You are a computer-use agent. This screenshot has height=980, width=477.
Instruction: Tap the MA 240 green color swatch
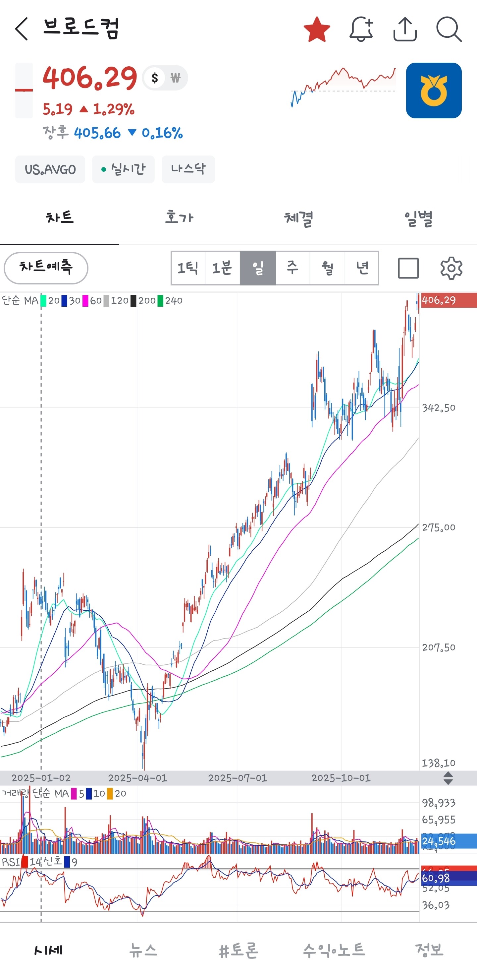[x=160, y=301]
